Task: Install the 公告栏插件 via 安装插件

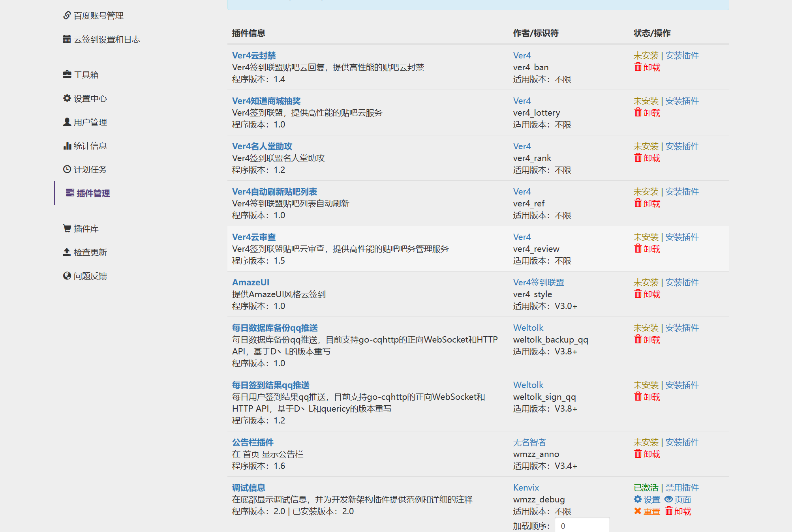Action: [682, 442]
